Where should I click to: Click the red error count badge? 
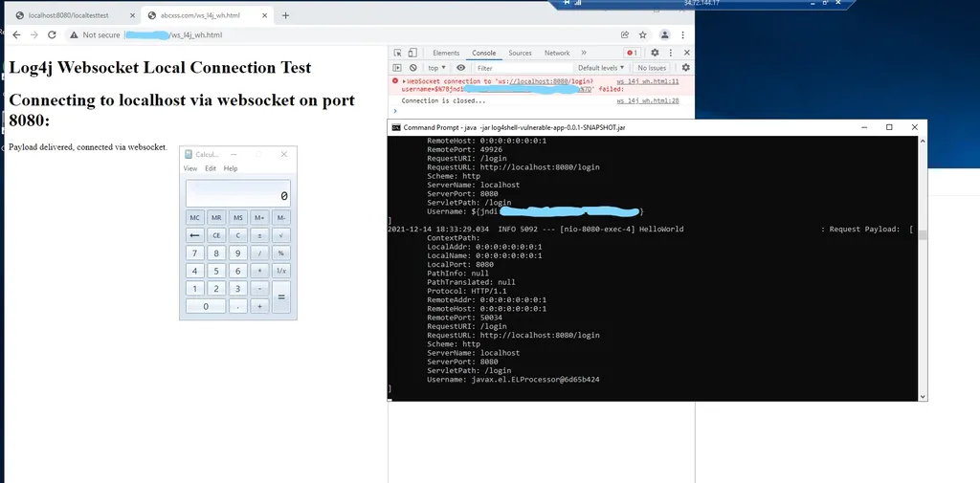pyautogui.click(x=631, y=54)
